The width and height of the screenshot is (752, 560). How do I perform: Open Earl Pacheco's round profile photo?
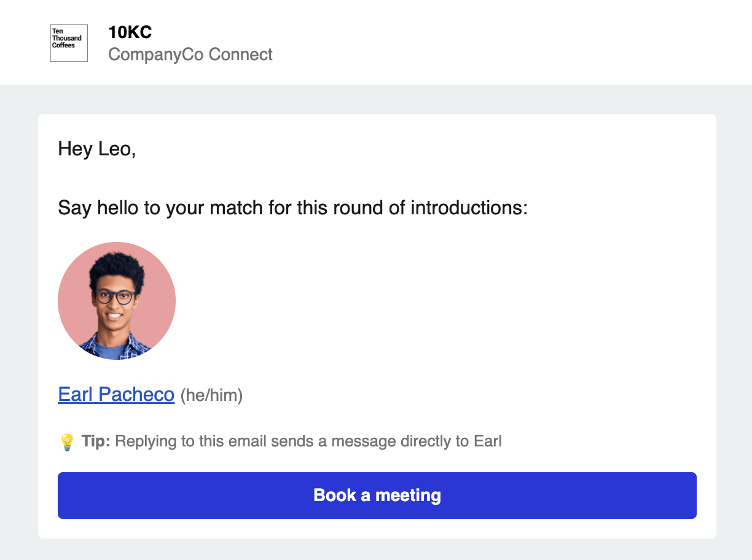coord(117,301)
